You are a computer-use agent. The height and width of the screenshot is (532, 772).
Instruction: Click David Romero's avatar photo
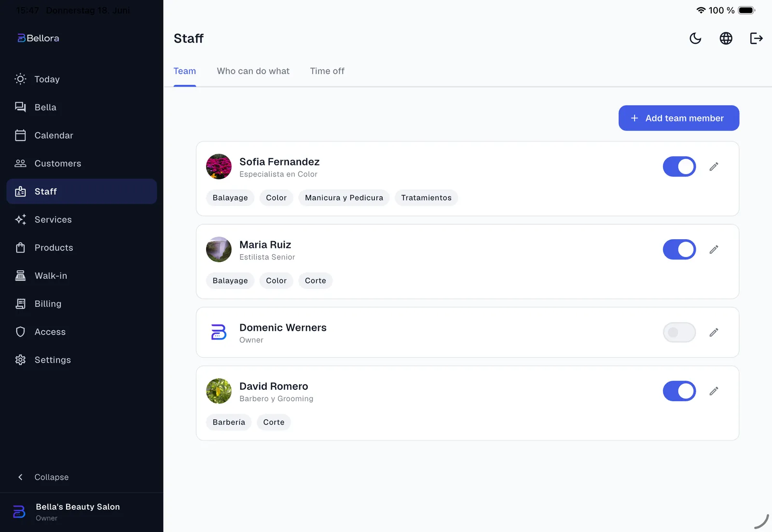tap(219, 391)
